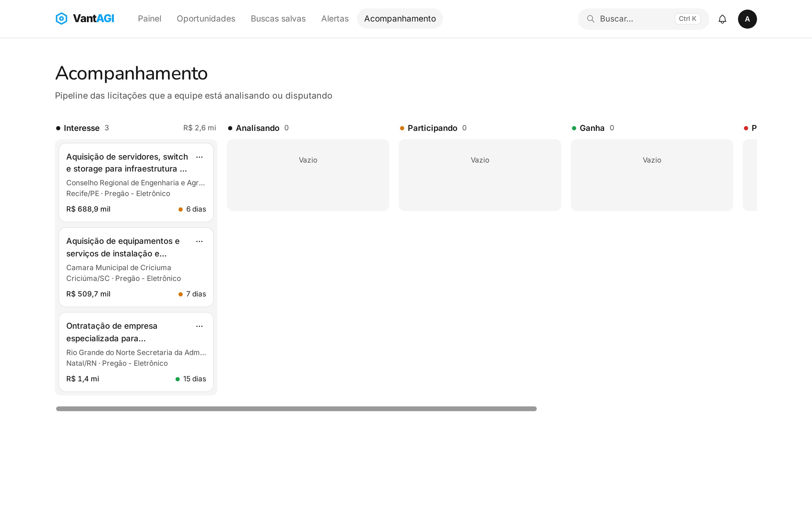The width and height of the screenshot is (812, 508).
Task: Click the VantAGI hexagon logo icon
Action: click(x=61, y=19)
